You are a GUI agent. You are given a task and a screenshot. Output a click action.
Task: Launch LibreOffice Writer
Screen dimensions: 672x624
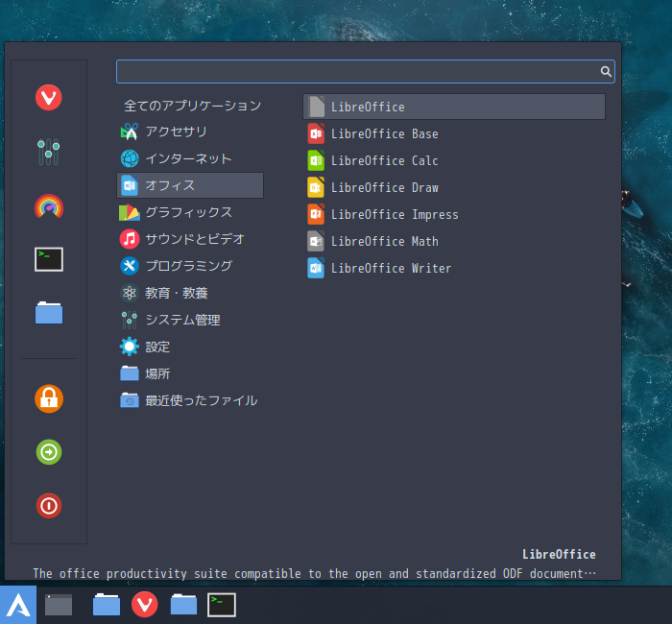pos(454,268)
